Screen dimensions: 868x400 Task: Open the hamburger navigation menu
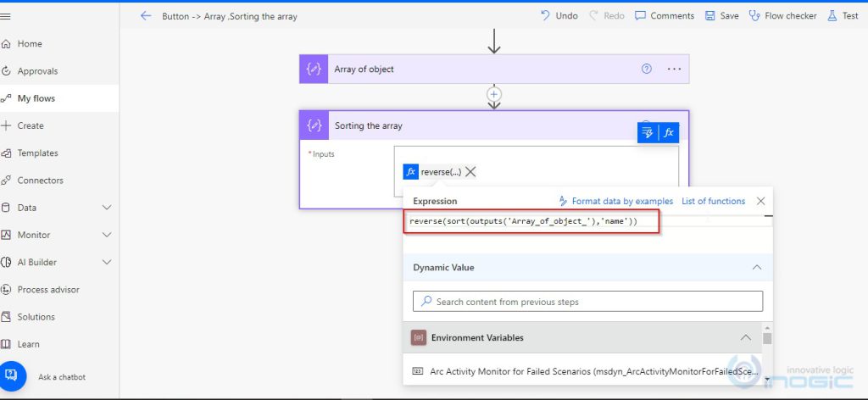click(6, 16)
